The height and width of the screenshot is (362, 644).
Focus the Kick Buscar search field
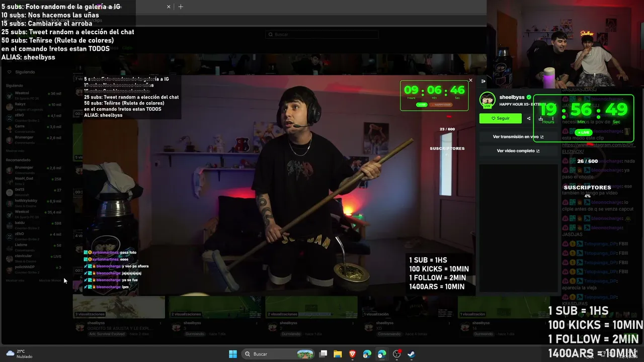click(322, 34)
